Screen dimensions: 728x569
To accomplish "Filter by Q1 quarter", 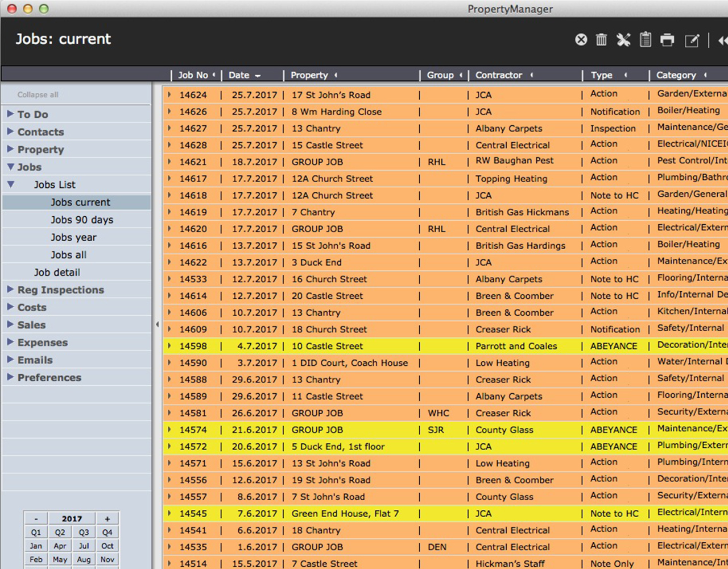I will 36,532.
